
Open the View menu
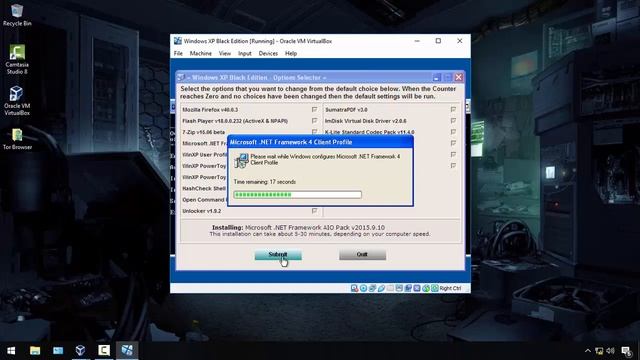coord(224,53)
